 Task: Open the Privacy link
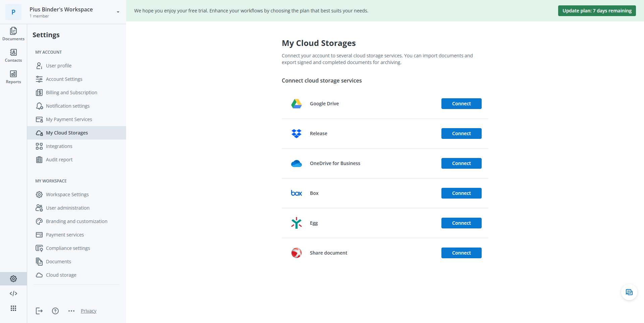89,311
